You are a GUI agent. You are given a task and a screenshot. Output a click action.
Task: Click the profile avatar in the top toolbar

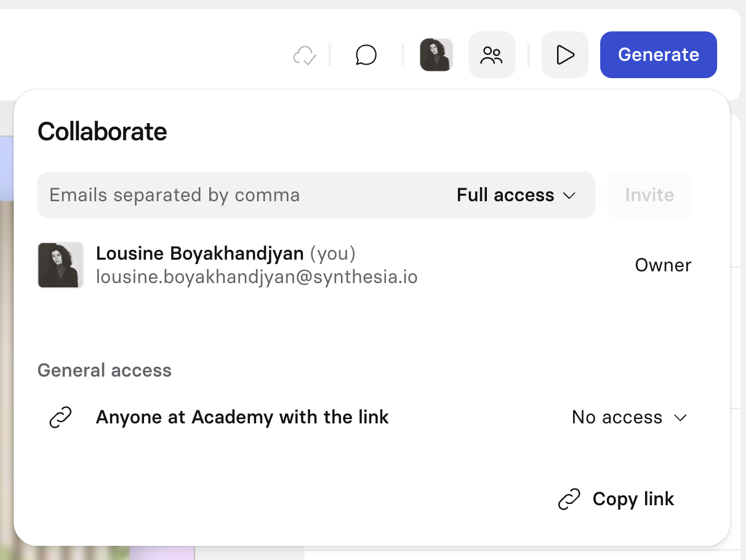(436, 55)
